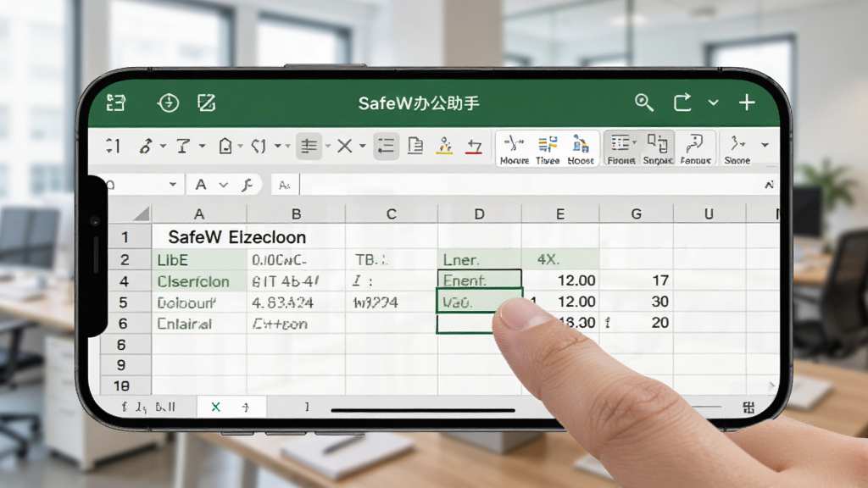Toggle the indent list button

tap(386, 146)
